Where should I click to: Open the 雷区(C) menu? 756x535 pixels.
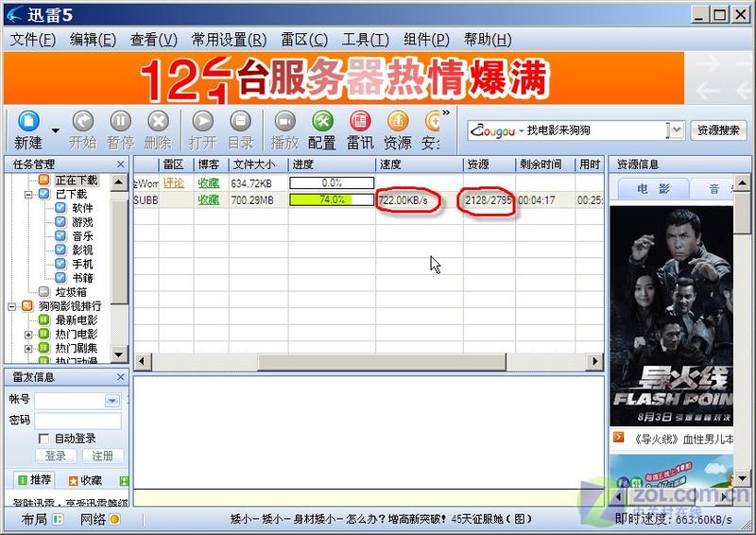[x=304, y=40]
